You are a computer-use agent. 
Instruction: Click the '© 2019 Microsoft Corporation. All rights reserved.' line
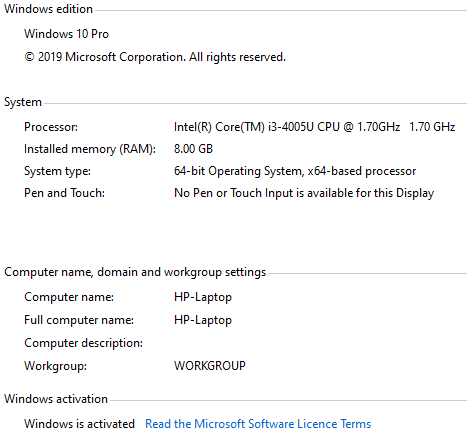pos(155,57)
